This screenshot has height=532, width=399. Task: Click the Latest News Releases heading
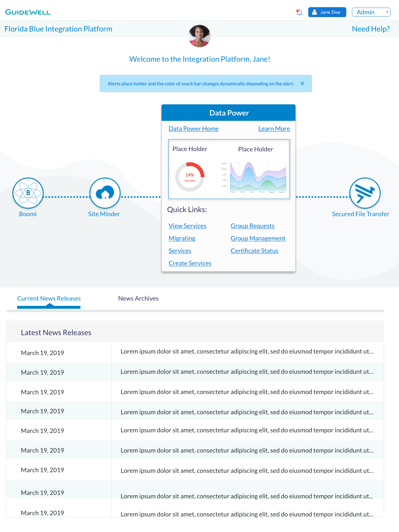(x=56, y=333)
